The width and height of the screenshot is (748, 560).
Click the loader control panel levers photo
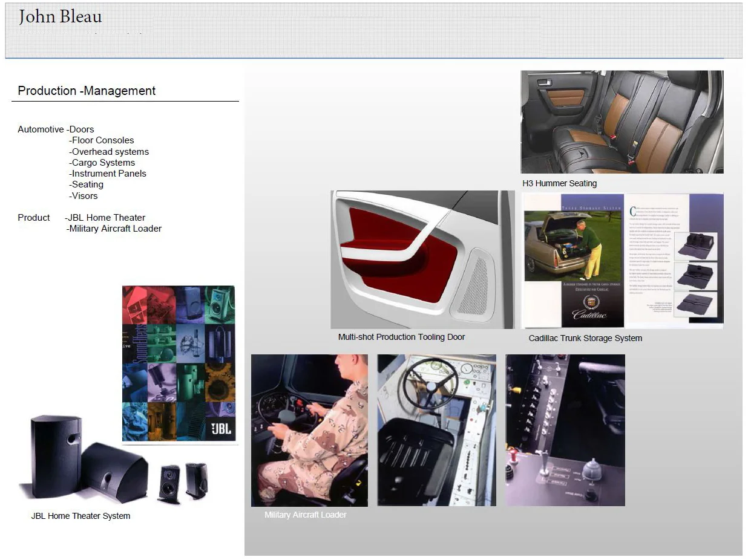(565, 430)
